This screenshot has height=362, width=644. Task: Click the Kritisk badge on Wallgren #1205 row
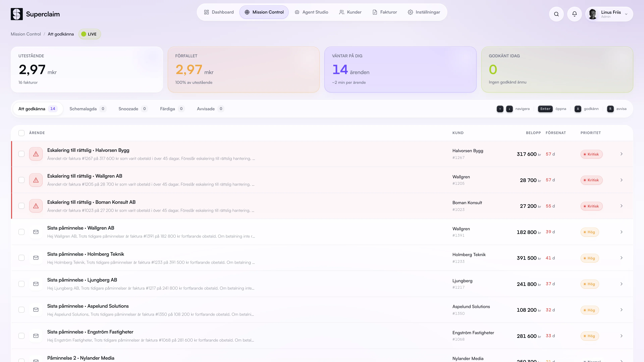tap(592, 180)
